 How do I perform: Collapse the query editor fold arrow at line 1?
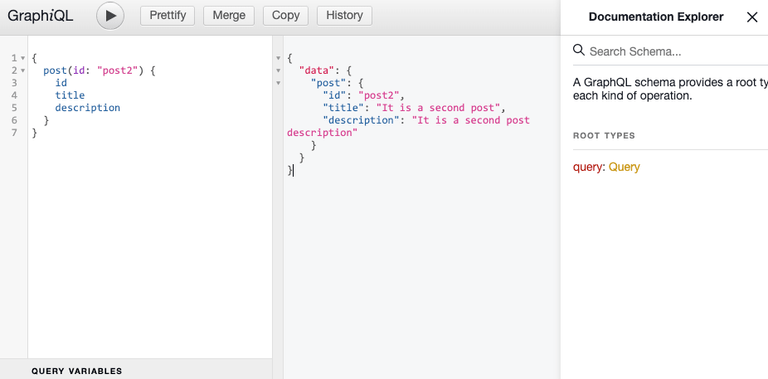(x=23, y=58)
